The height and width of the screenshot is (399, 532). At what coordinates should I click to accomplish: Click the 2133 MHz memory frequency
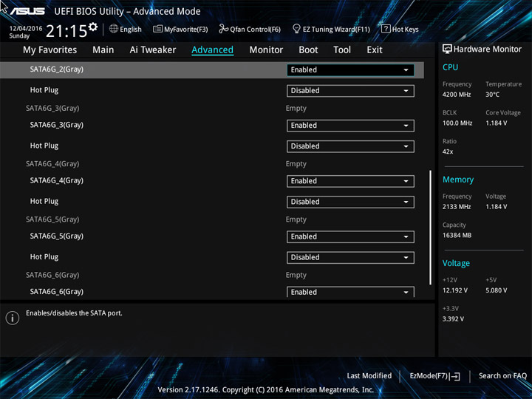[x=457, y=207]
